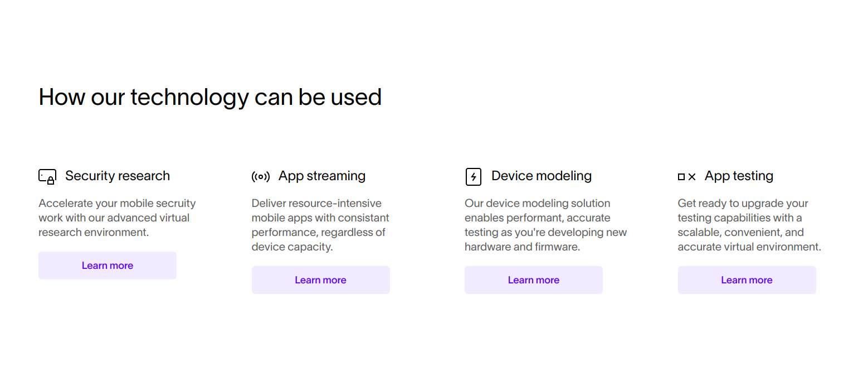Click the 'How our technology can be used' heading

coord(210,97)
